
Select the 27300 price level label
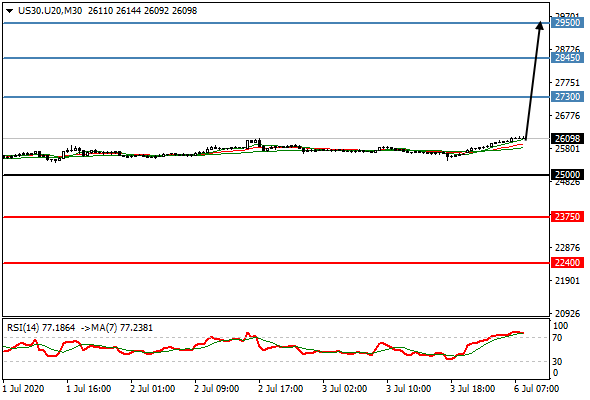click(567, 97)
